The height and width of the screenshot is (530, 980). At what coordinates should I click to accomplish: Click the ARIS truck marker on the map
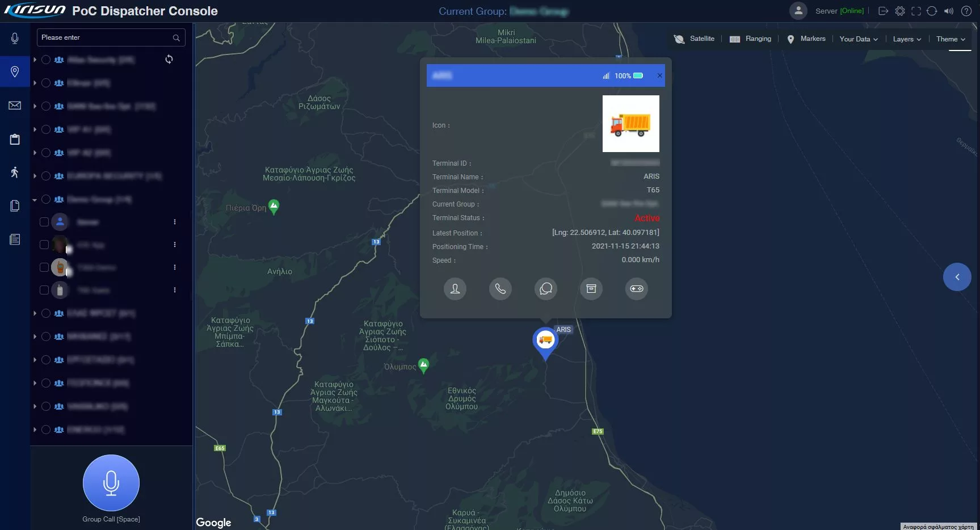(x=545, y=343)
